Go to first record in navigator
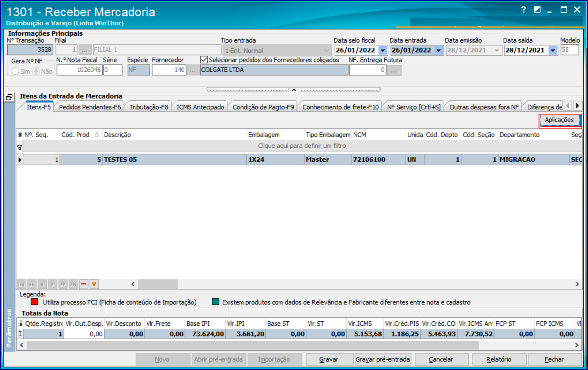 coord(22,284)
